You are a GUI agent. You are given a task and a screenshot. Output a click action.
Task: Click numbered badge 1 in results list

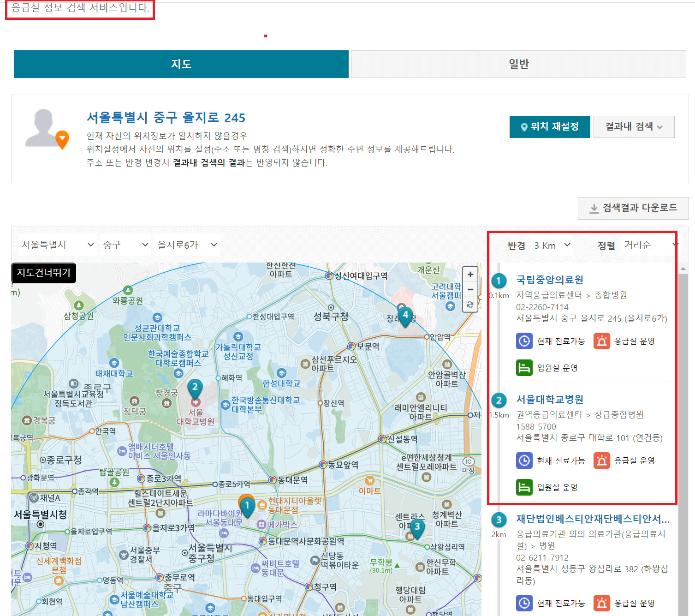coord(499,281)
